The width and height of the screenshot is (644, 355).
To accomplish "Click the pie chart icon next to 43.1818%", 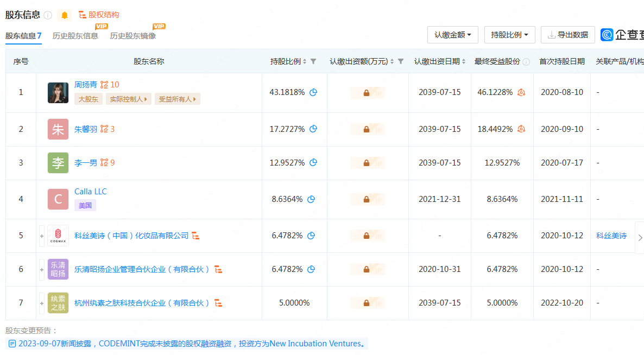I will click(313, 92).
